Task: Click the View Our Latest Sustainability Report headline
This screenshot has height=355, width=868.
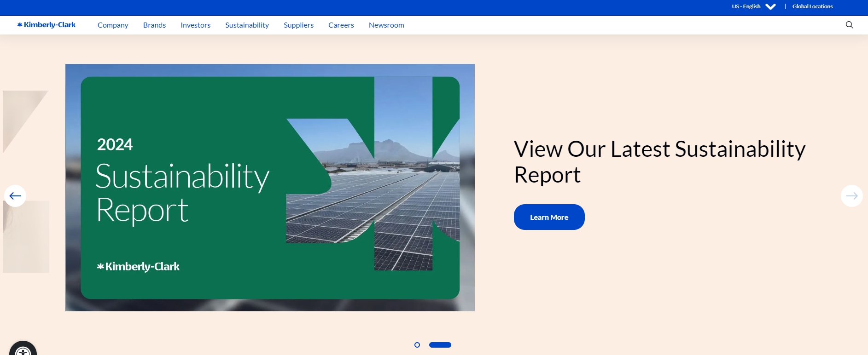Action: coord(659,162)
